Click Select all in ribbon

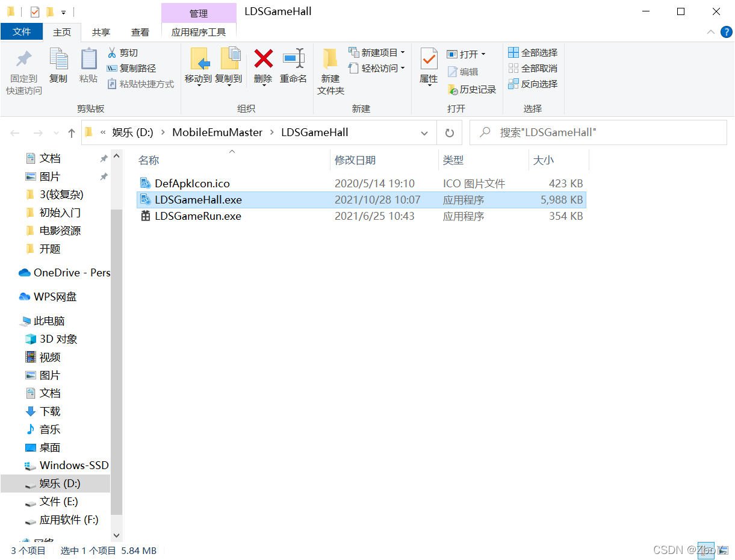click(x=533, y=53)
